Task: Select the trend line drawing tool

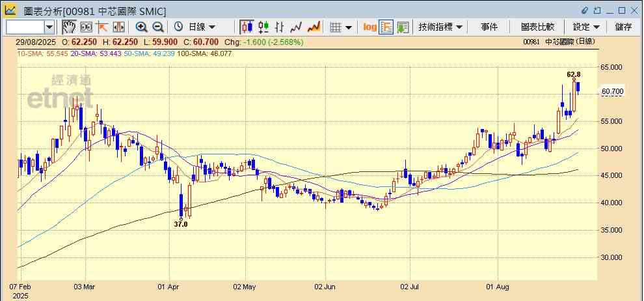Action: 102,27
